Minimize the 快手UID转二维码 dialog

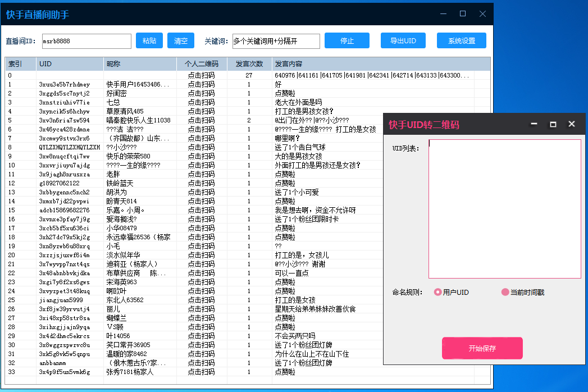[x=534, y=124]
